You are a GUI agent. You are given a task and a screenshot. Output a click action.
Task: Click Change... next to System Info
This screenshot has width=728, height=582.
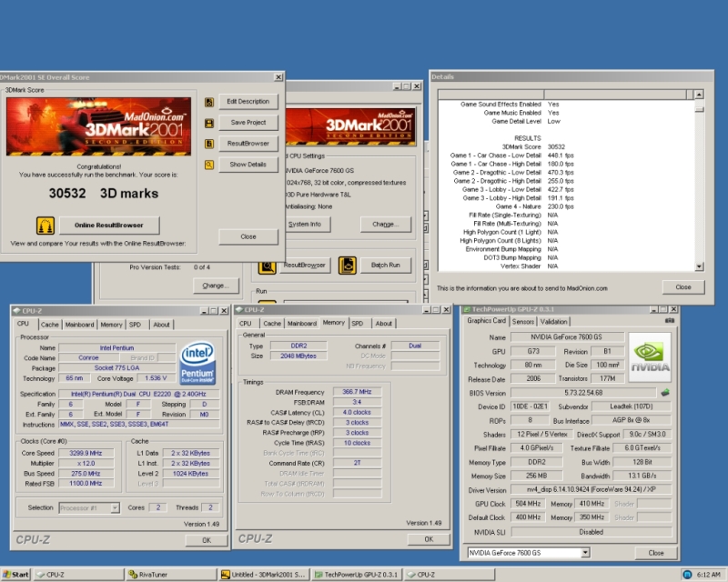tap(385, 225)
